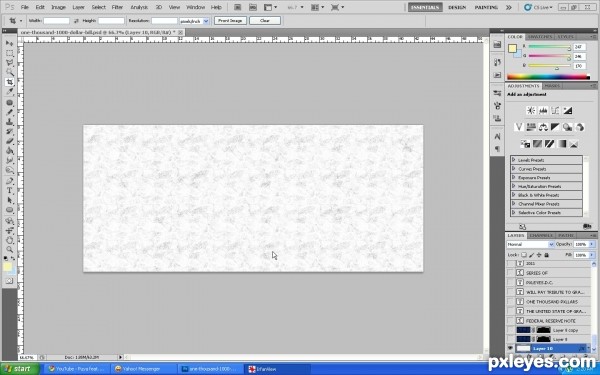Select the Eyedropper tool
600x375 pixels.
(10, 92)
